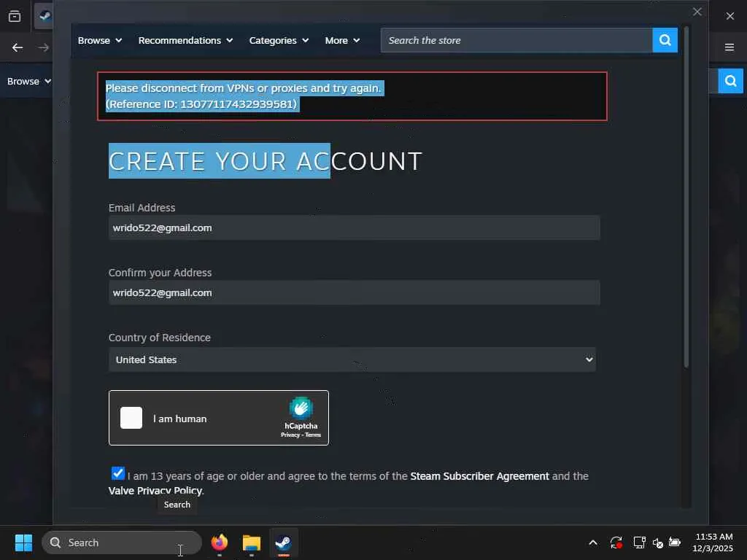This screenshot has height=560, width=747.
Task: Open the tab overview icon at top left
Action: pyautogui.click(x=15, y=16)
